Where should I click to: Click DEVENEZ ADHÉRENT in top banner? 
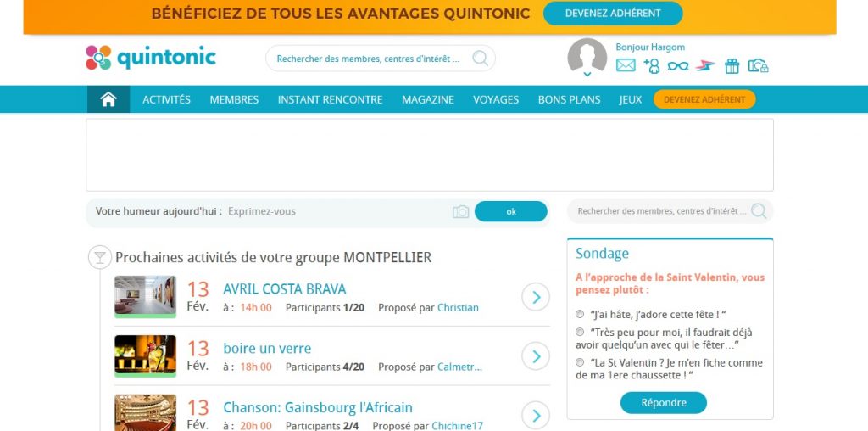(x=613, y=14)
